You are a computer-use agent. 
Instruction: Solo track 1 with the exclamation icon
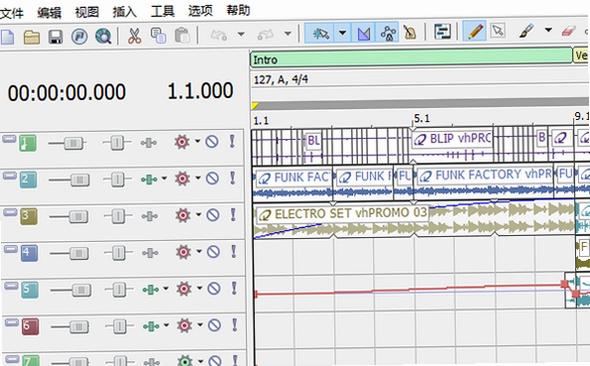(232, 141)
